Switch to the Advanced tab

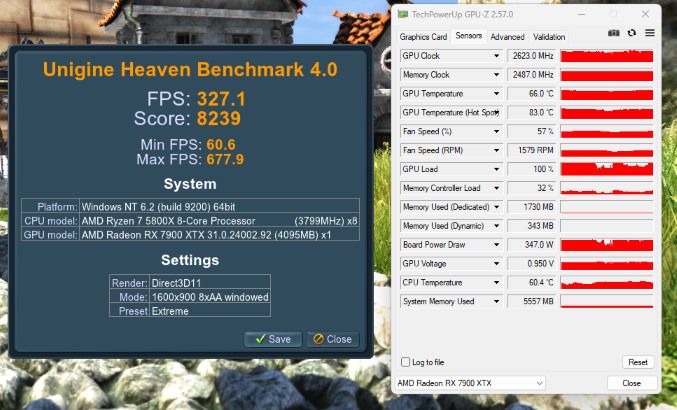507,37
